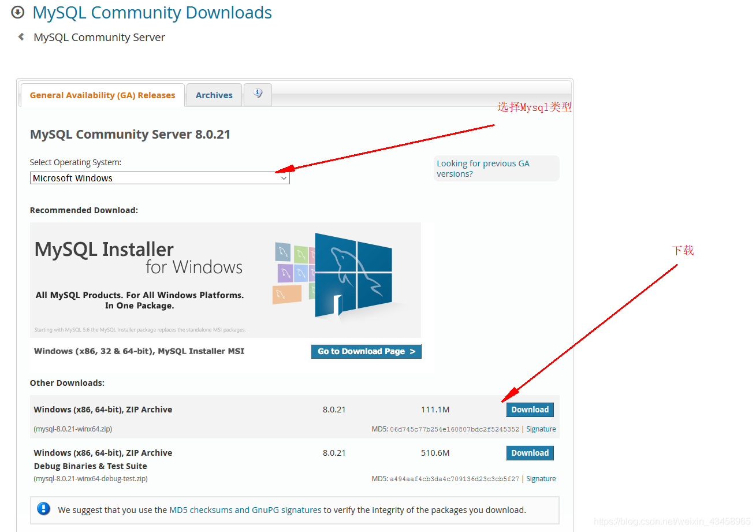Download the Debug Binaries & Test Suite archive

tap(530, 453)
